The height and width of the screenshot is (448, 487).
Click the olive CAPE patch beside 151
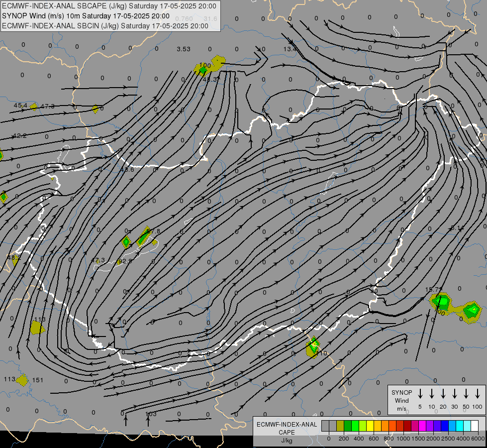[22, 380]
